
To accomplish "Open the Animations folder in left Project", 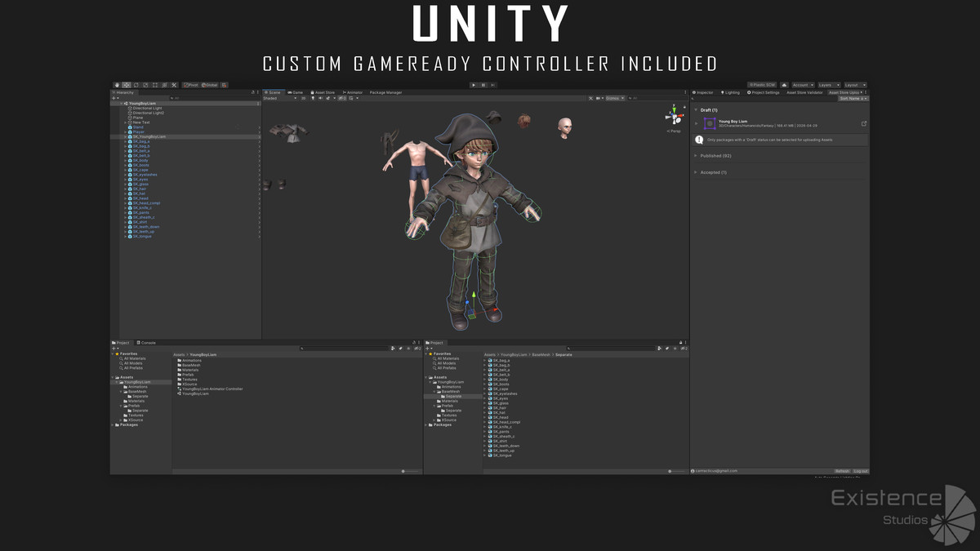I will click(190, 360).
